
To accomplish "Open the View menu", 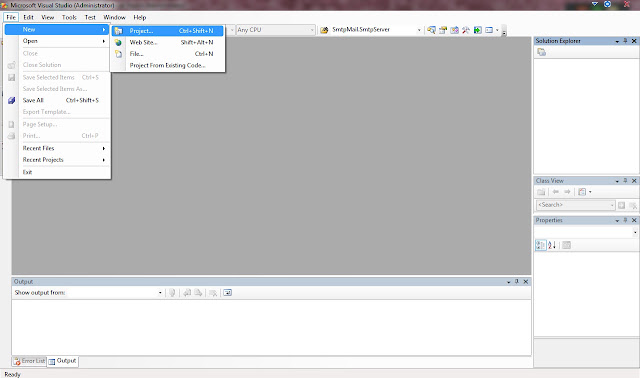I will point(47,18).
